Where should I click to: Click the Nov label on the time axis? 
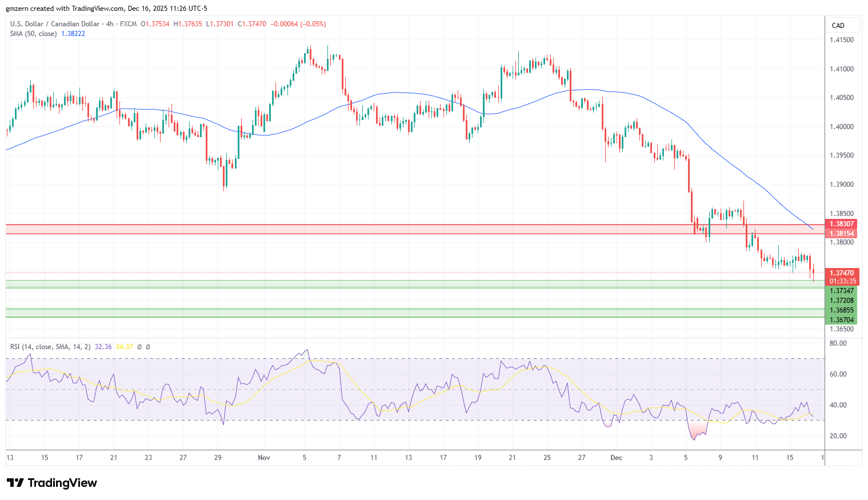264,458
